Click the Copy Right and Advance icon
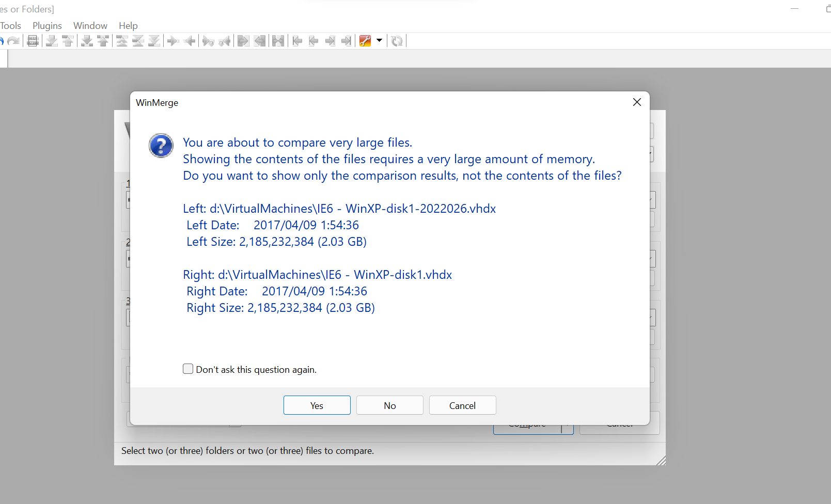This screenshot has height=504, width=831. pos(207,41)
